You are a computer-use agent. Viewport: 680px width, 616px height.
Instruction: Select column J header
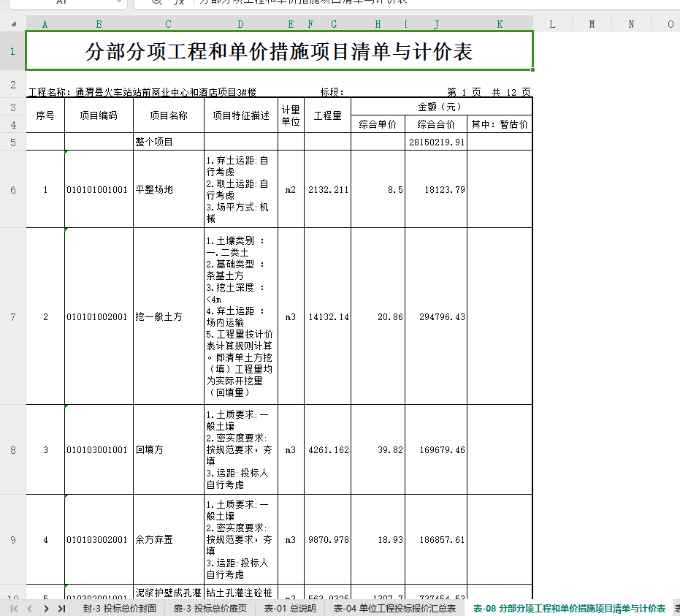point(436,24)
